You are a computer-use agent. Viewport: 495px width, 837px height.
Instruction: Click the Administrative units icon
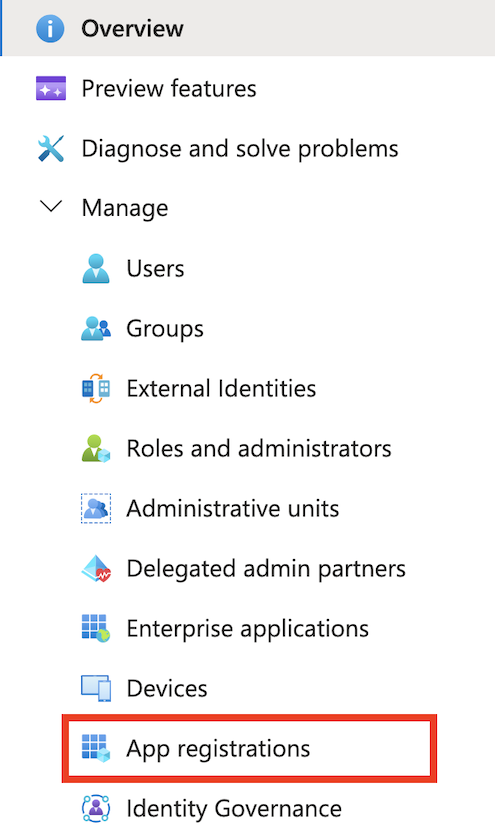(96, 508)
